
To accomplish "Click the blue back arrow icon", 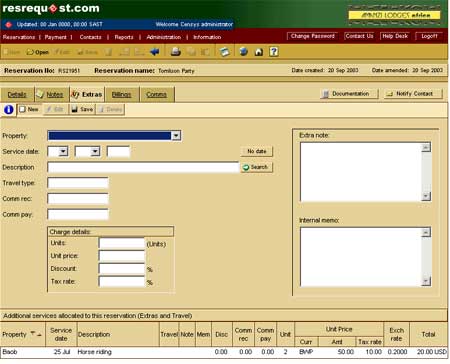I will pyautogui.click(x=155, y=52).
